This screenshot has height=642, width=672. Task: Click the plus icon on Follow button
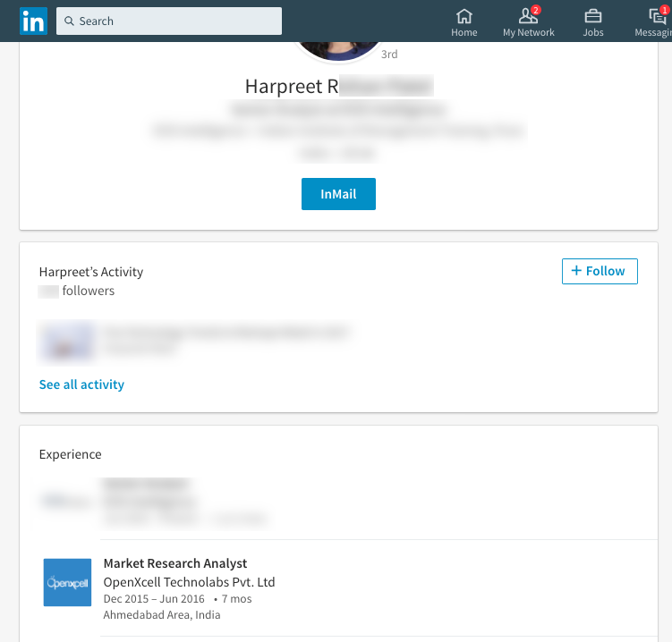click(x=576, y=271)
